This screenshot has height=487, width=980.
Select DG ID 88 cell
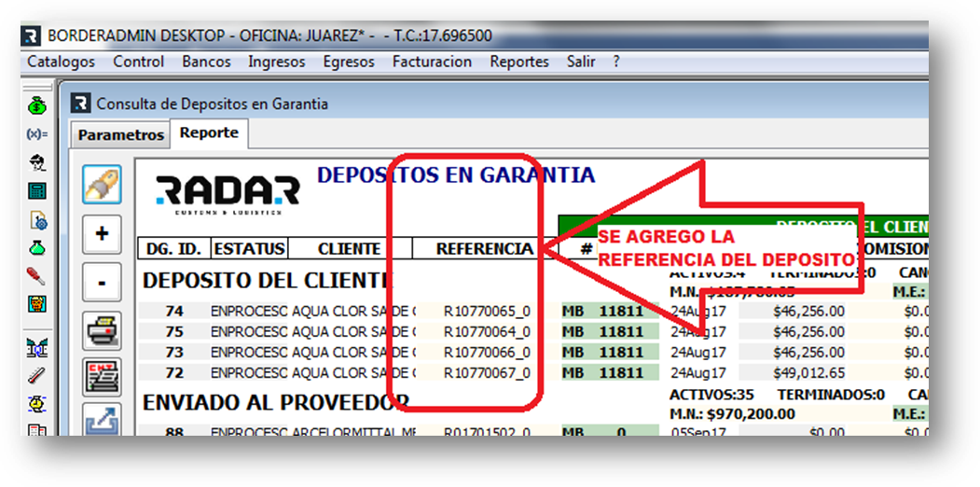point(174,431)
